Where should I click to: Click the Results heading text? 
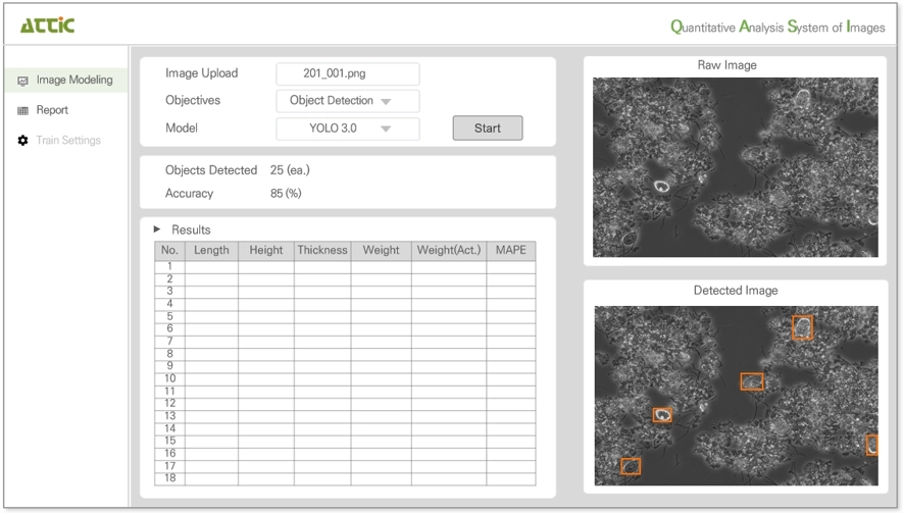(x=191, y=230)
